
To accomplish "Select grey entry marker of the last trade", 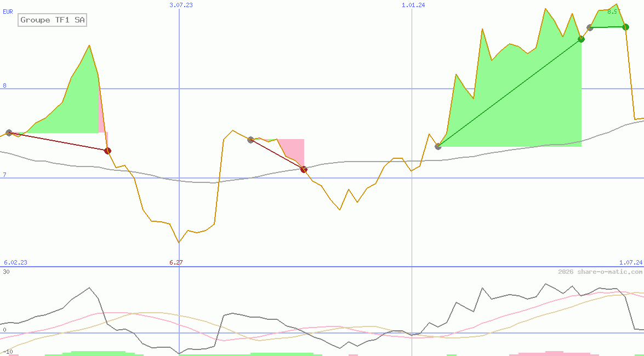I will click(x=590, y=27).
